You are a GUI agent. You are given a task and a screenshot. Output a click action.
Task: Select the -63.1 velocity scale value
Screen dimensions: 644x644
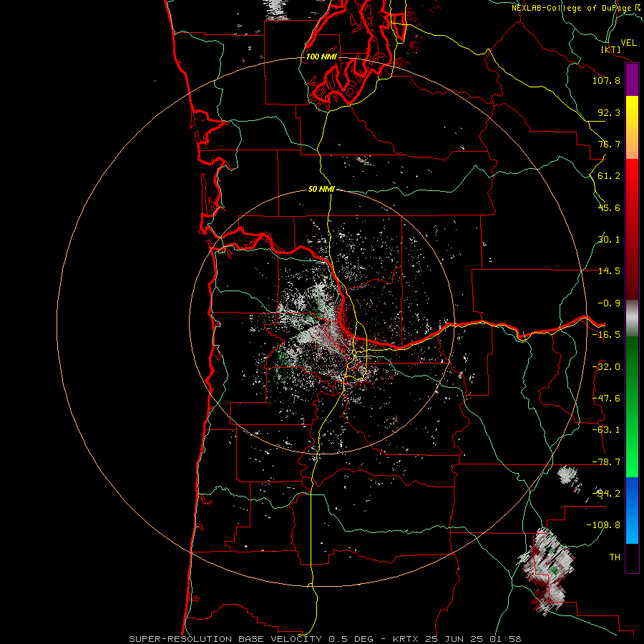tap(606, 430)
